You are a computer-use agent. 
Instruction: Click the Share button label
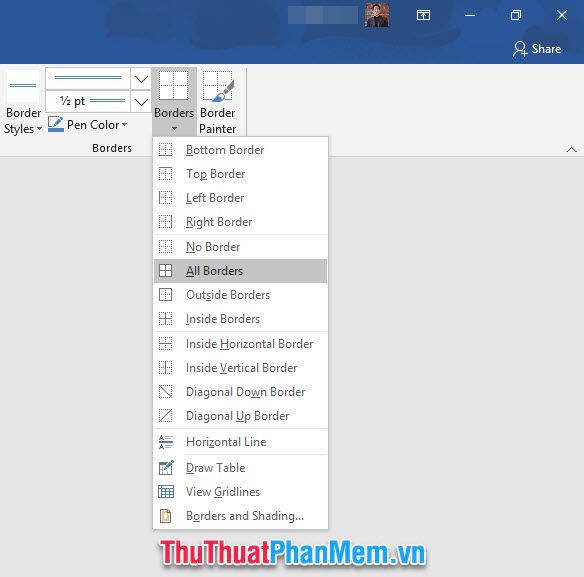point(546,49)
